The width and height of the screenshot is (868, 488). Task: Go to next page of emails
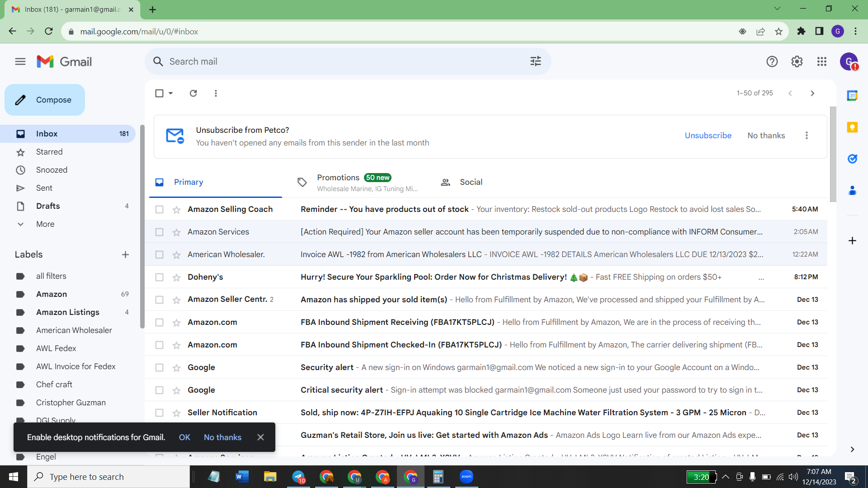pos(812,93)
